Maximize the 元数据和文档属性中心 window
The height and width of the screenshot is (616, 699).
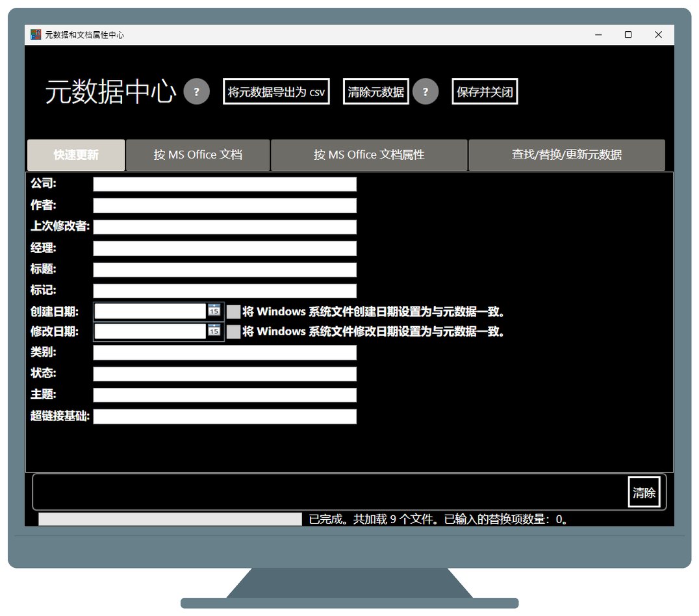pos(628,35)
